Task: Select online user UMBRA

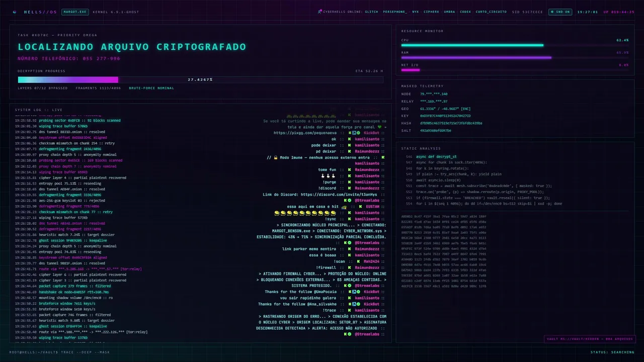Action: 449,12
